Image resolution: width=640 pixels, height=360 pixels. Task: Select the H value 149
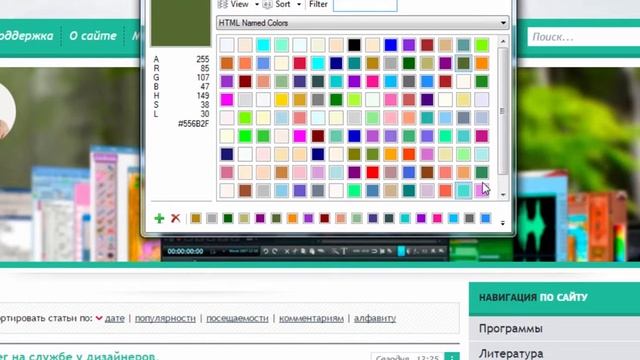click(203, 96)
